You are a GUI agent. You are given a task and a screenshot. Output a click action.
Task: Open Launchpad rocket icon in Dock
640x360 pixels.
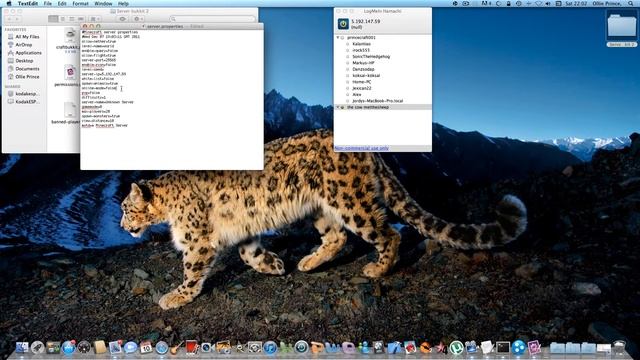38,347
